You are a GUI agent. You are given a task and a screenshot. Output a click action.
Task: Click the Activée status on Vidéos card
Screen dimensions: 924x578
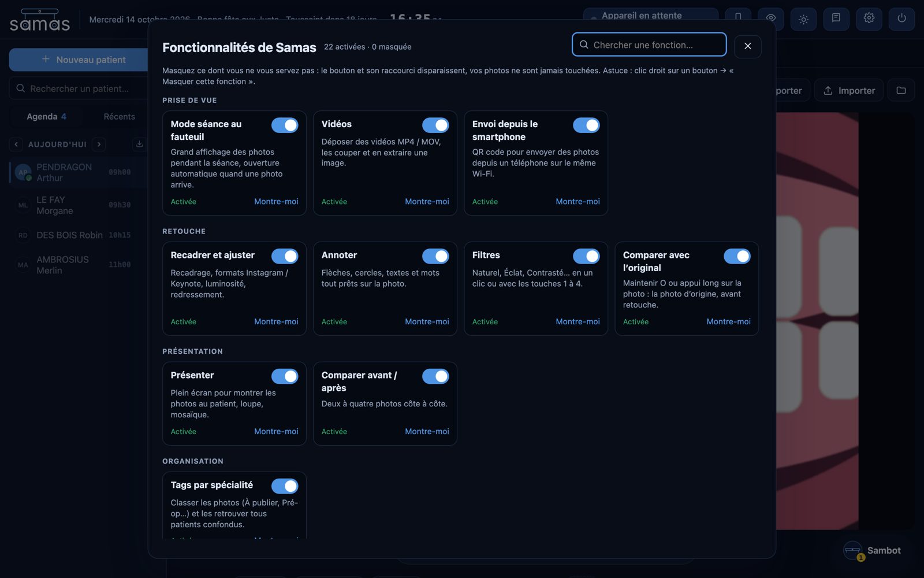point(334,202)
